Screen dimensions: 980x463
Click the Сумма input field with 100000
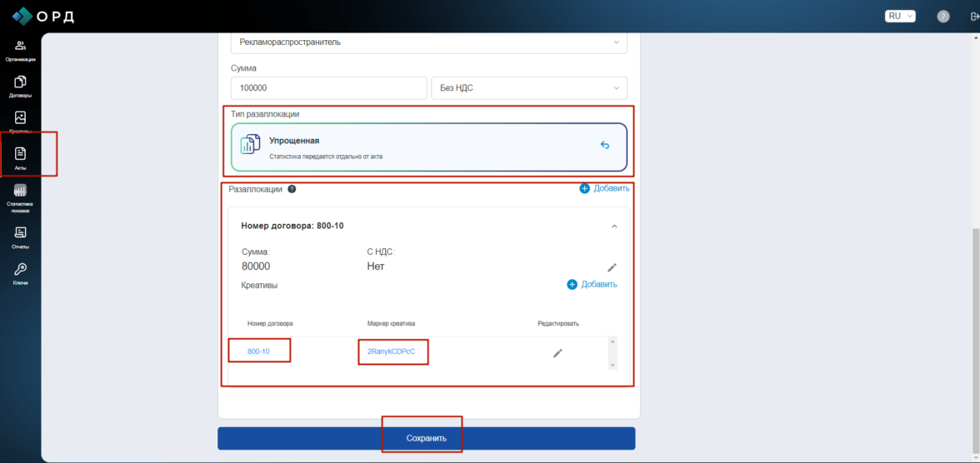click(328, 88)
